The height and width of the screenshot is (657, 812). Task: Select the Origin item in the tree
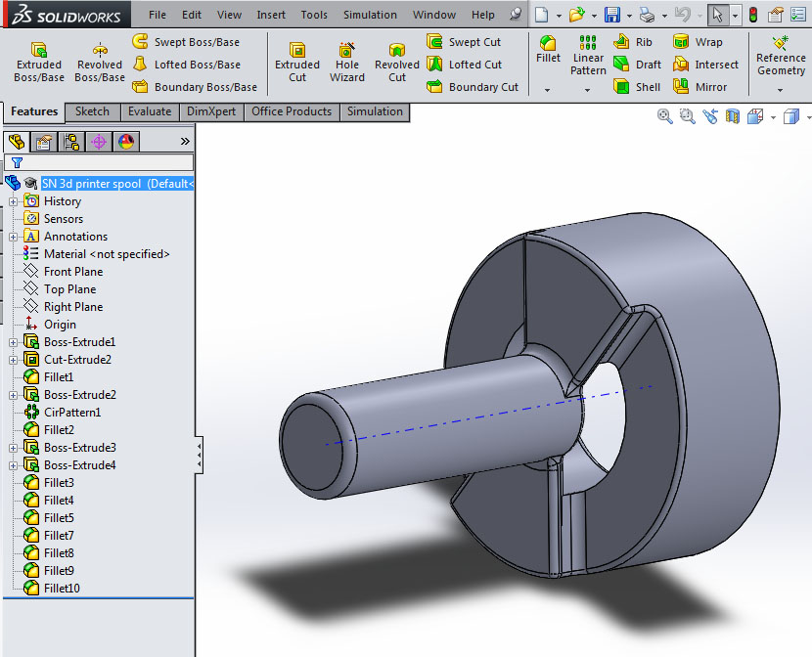click(x=59, y=324)
